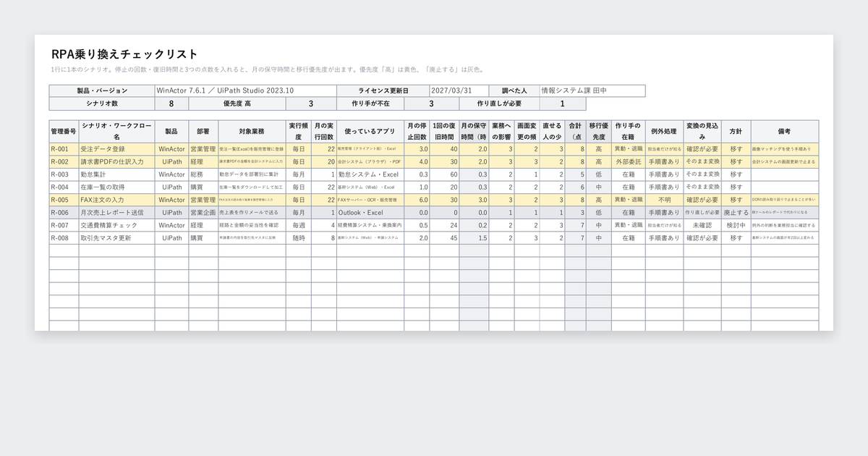The height and width of the screenshot is (456, 868).
Task: Select the '作り手の在籍' column header
Action: click(628, 132)
